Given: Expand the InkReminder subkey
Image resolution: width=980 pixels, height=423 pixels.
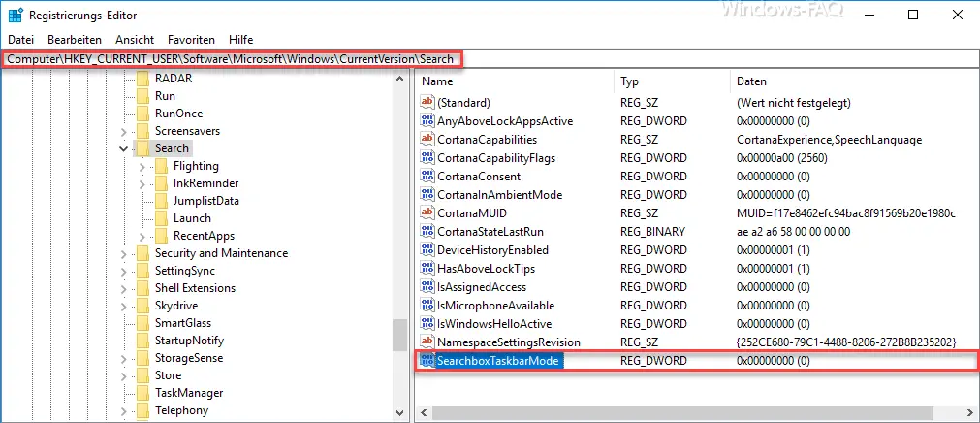Looking at the screenshot, I should [142, 183].
